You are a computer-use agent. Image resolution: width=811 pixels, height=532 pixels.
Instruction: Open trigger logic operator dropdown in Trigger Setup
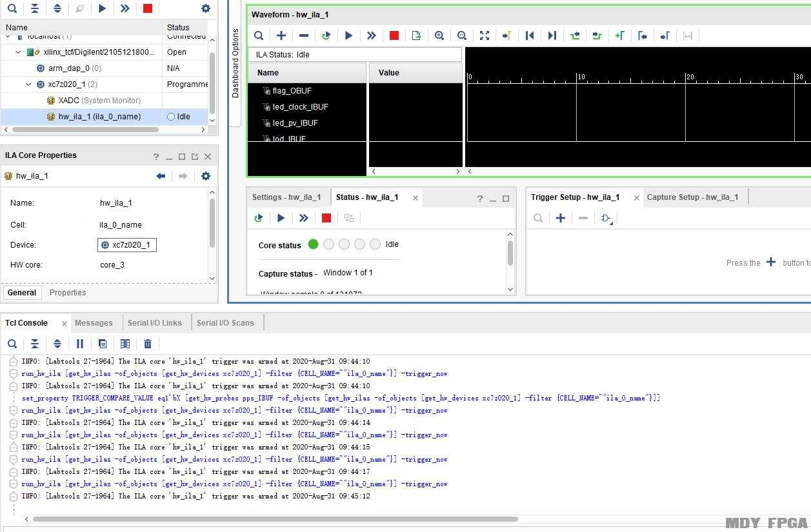606,219
